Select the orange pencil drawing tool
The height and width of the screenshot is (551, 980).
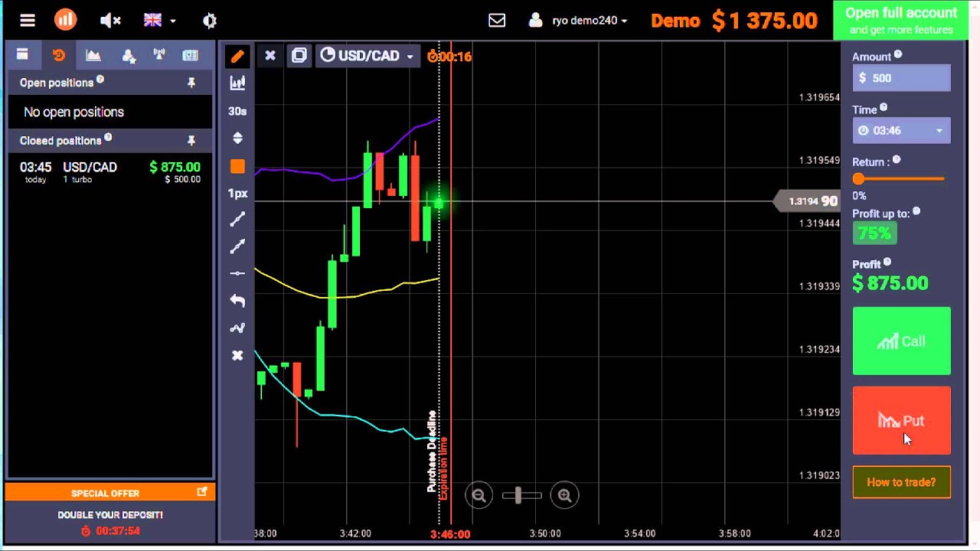point(237,56)
